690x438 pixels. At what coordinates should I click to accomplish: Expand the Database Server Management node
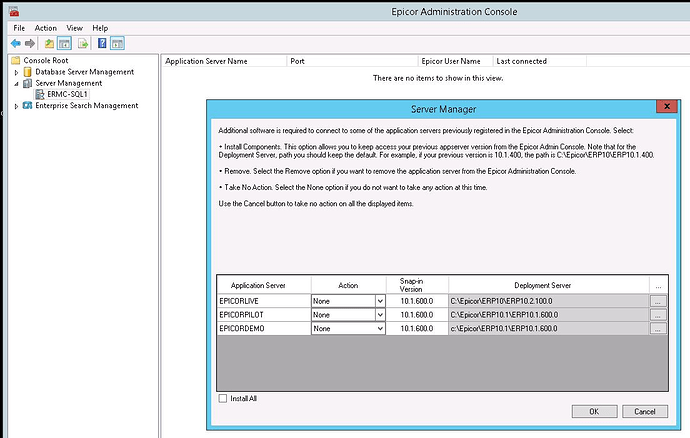click(16, 72)
